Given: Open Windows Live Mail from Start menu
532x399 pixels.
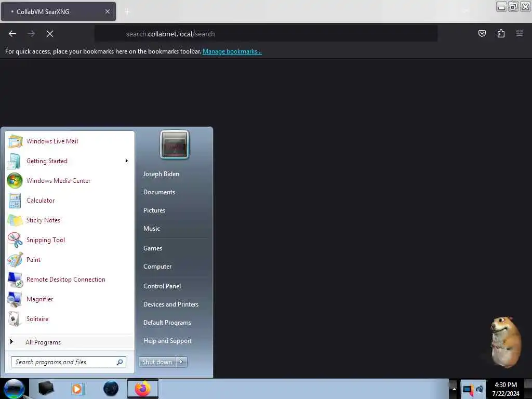Looking at the screenshot, I should (70, 141).
